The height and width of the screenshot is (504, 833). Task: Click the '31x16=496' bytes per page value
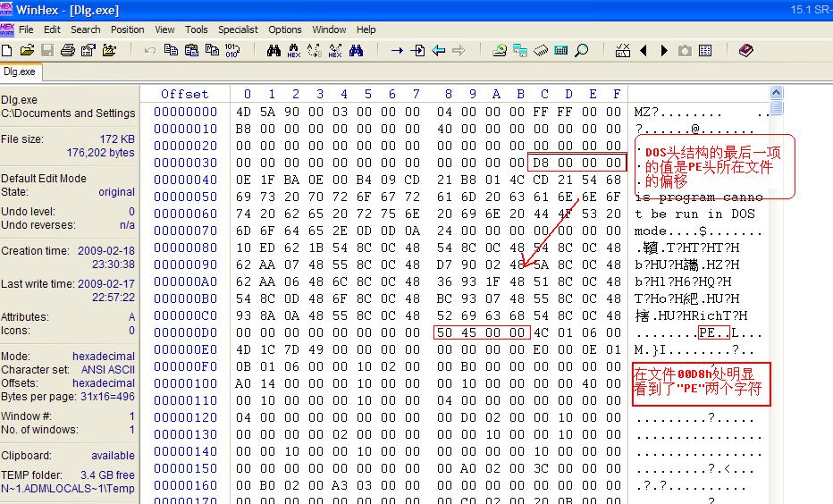pyautogui.click(x=109, y=397)
